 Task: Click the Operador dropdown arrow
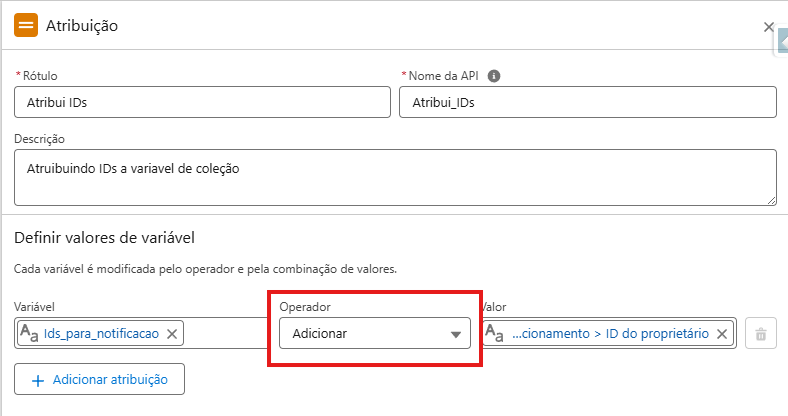coord(456,334)
